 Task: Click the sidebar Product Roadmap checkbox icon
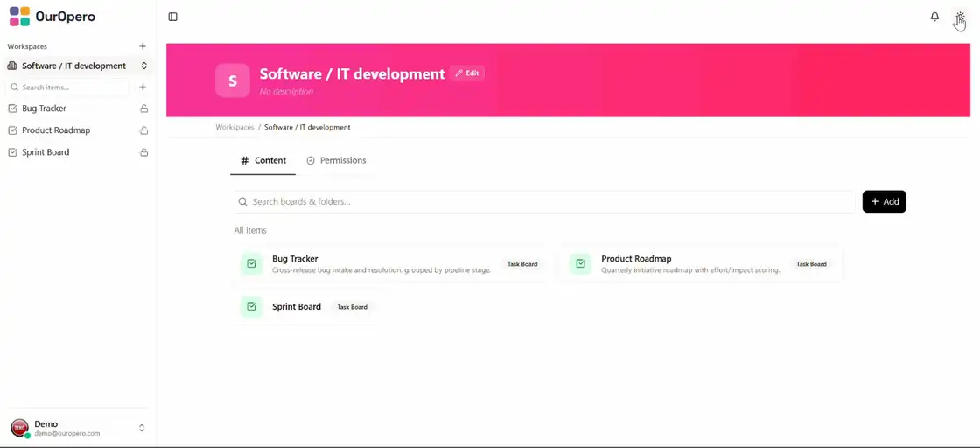(x=12, y=130)
